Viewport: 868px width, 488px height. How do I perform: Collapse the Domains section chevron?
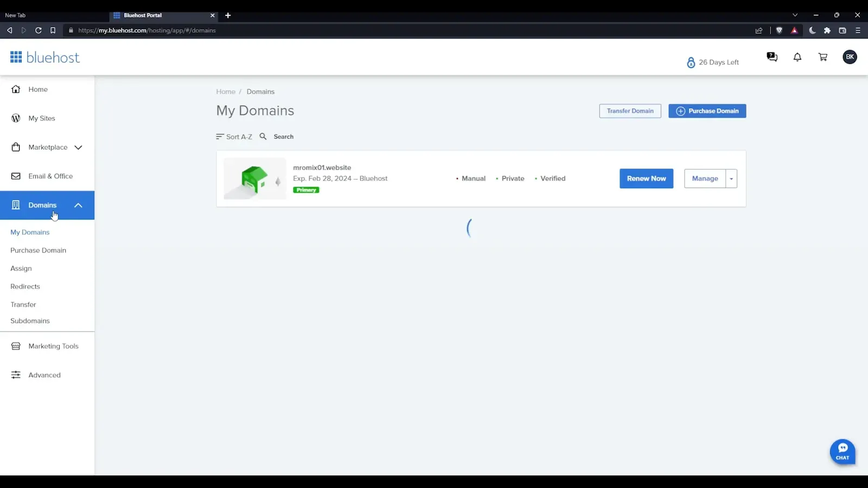(x=78, y=205)
